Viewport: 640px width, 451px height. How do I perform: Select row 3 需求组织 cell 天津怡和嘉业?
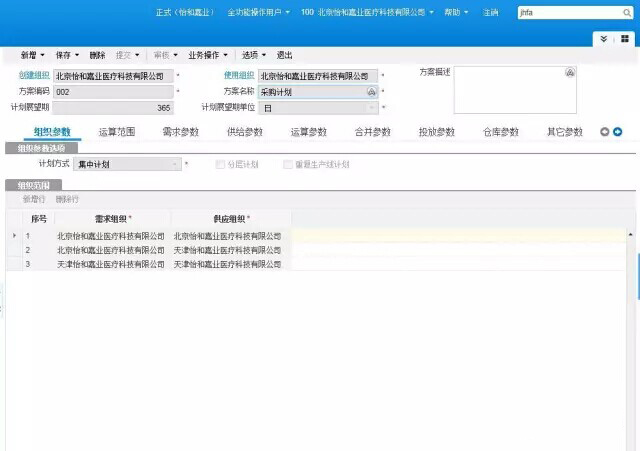pos(111,264)
